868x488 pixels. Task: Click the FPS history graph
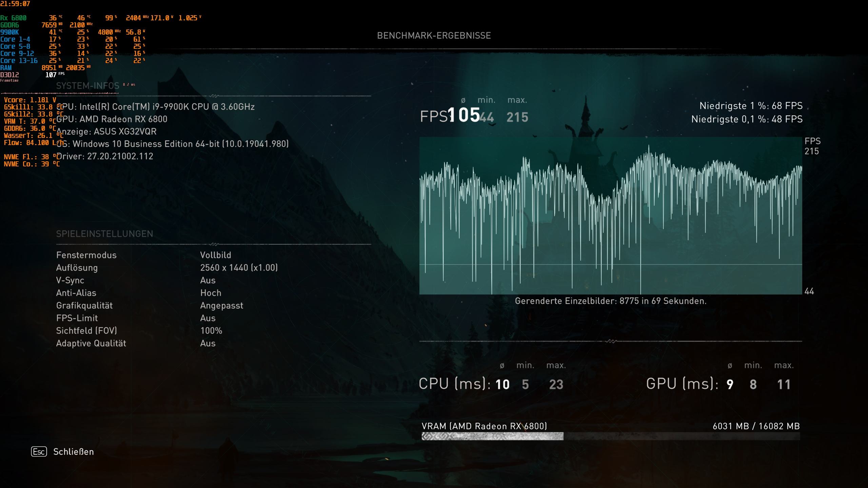pyautogui.click(x=611, y=216)
